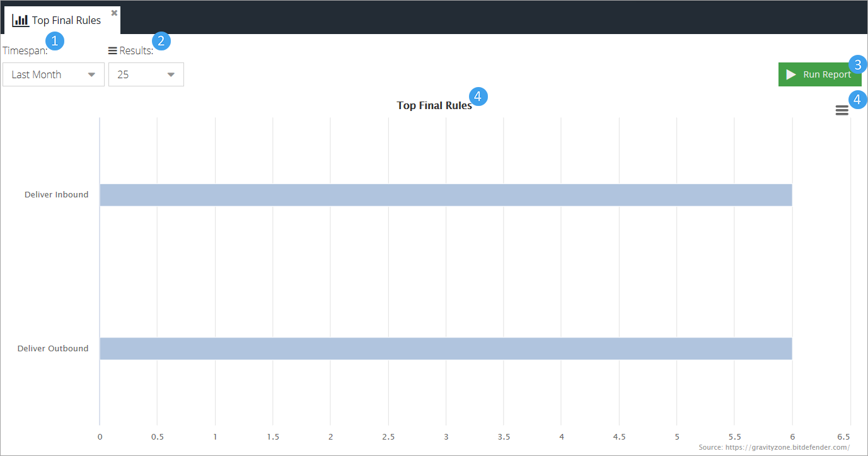
Task: Click the blue badge numbered 2
Action: (161, 41)
